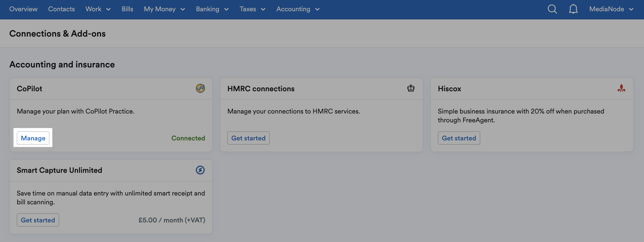The image size is (644, 242).
Task: Click the Accounting and insurance section heading
Action: pos(62,64)
